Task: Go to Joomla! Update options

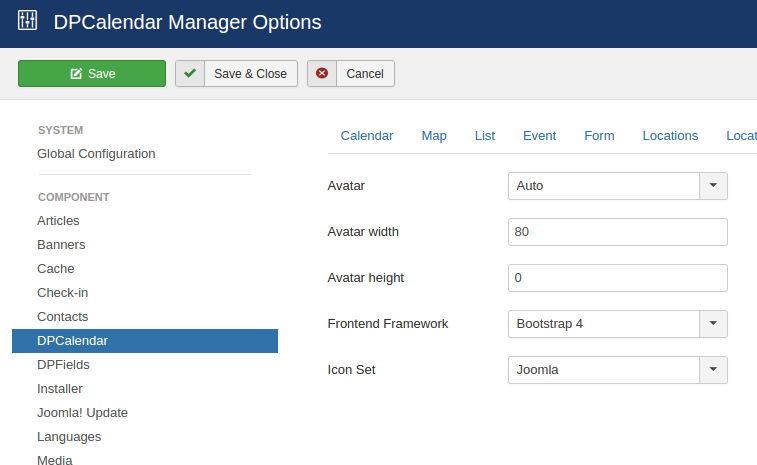Action: 82,413
